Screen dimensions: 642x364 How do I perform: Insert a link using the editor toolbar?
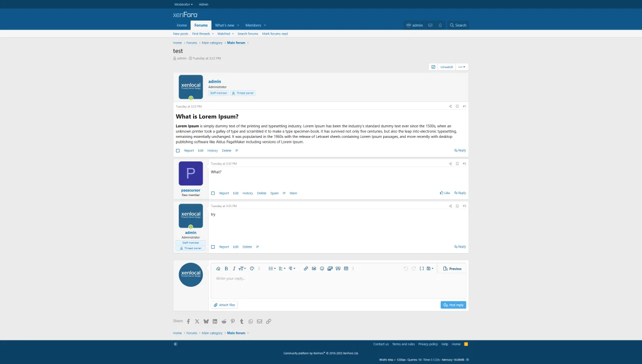[306, 269]
